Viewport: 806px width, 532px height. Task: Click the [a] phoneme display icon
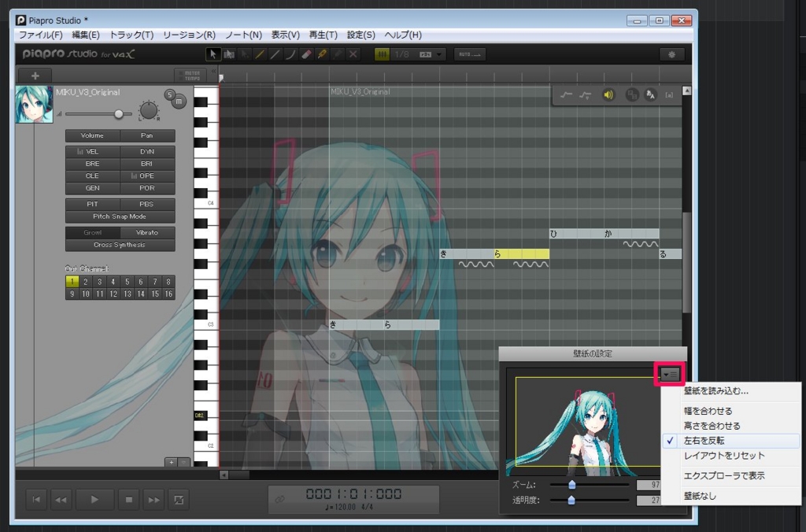point(669,95)
